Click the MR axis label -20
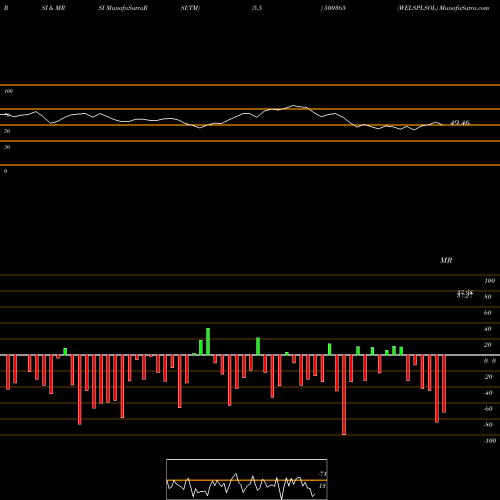Viewport: 500px width, 500px height. click(x=488, y=377)
